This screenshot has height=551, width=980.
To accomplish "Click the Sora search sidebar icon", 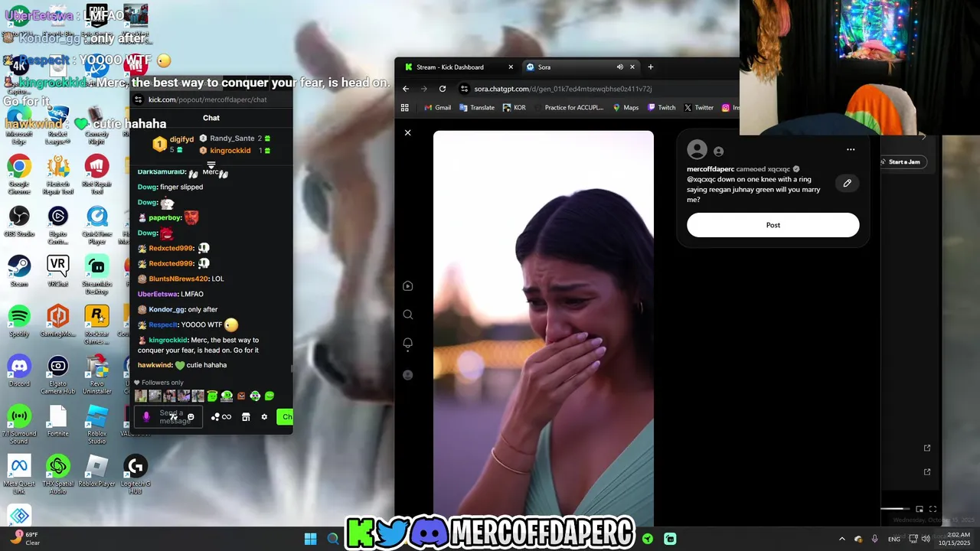I will 407,315.
